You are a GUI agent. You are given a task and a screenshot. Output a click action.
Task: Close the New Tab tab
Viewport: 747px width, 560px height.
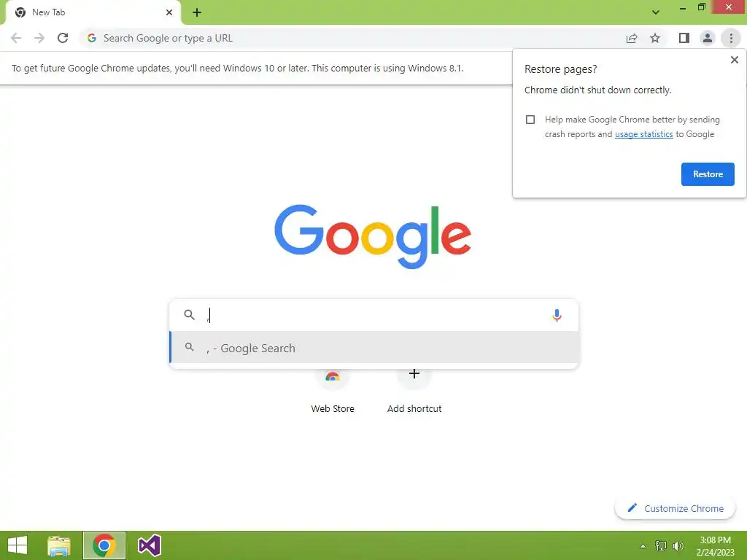tap(169, 12)
